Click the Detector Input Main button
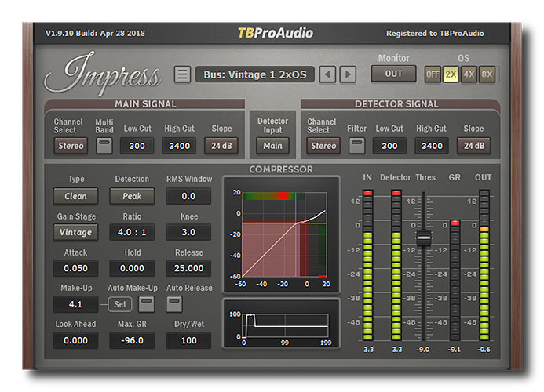Screen dimensions: 544x392 (x=272, y=145)
